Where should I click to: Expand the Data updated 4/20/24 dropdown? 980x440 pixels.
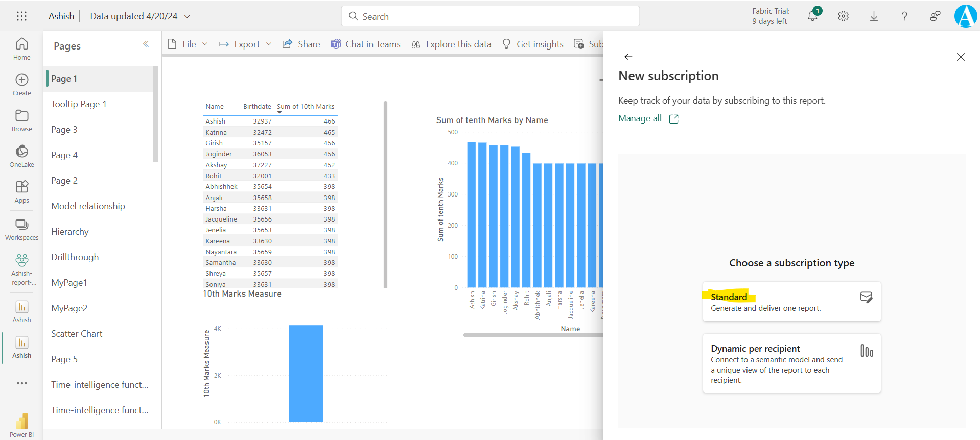pos(188,16)
